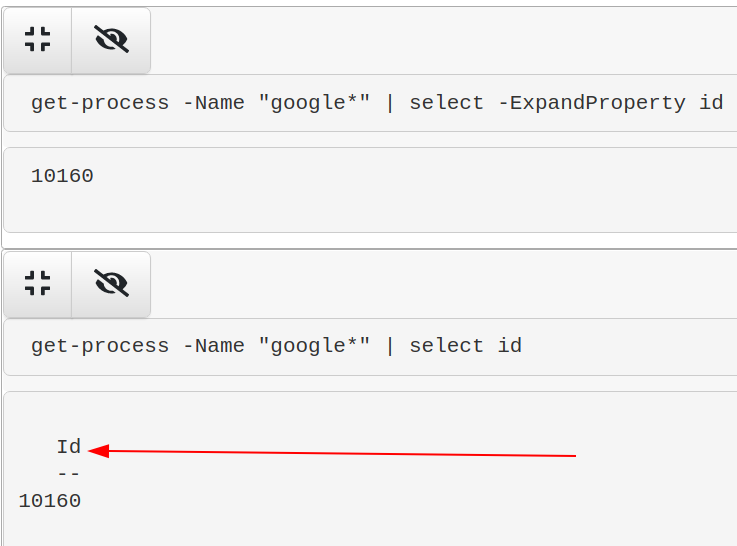This screenshot has width=737, height=546.
Task: Click the "google*" string in the first command
Action: click(314, 103)
